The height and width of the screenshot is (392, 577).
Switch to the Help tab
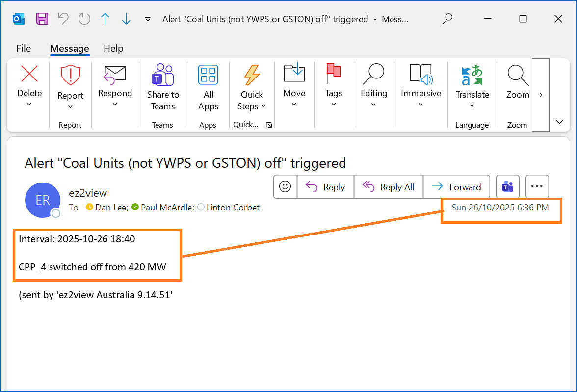tap(113, 48)
